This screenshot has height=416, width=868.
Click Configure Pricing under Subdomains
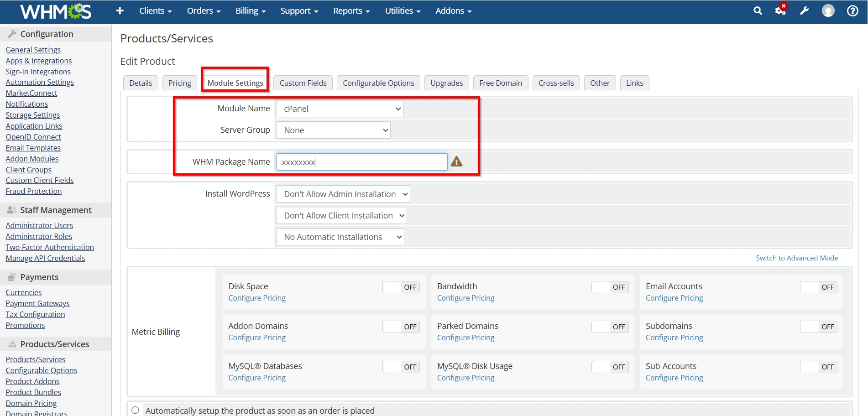[674, 338]
